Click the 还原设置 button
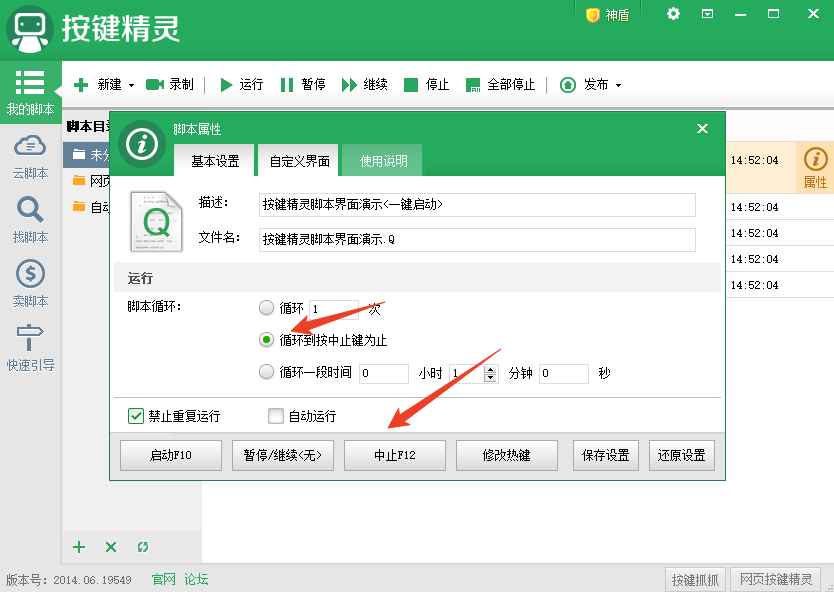This screenshot has height=592, width=834. click(682, 455)
